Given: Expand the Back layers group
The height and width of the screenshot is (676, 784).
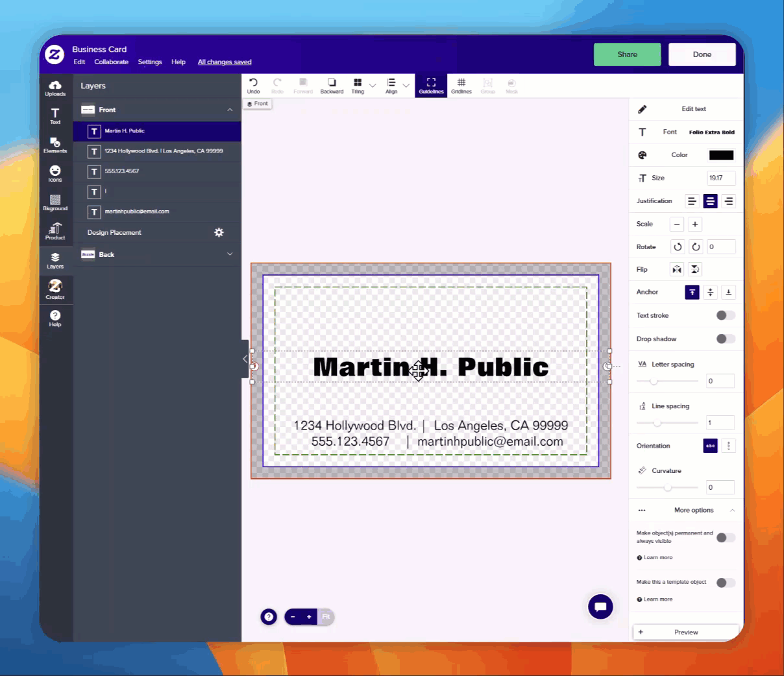Looking at the screenshot, I should tap(230, 254).
